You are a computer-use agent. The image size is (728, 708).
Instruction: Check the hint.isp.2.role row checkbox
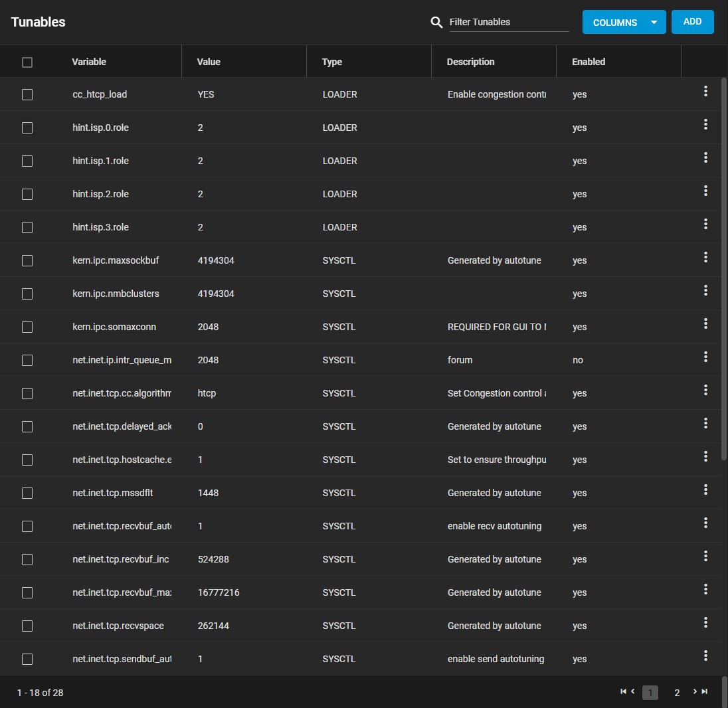(27, 194)
